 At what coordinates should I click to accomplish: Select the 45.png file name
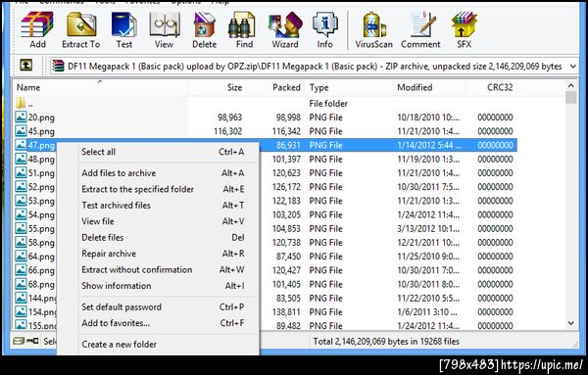pyautogui.click(x=41, y=131)
